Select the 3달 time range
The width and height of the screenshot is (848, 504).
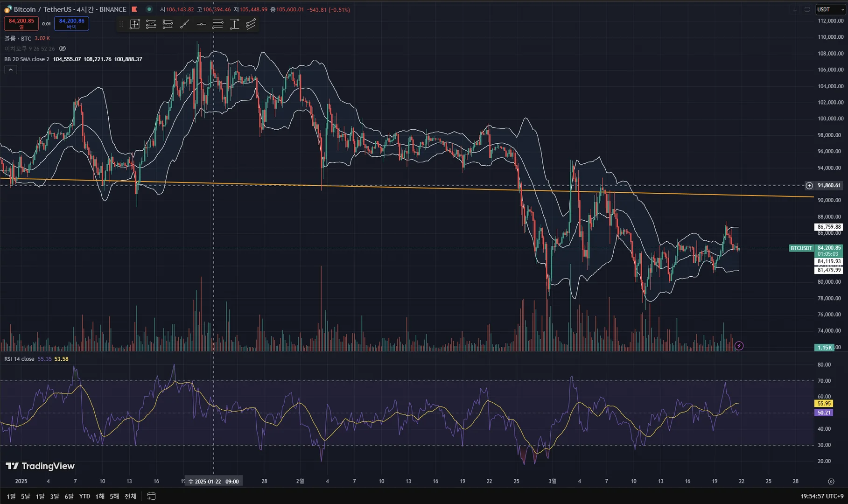click(55, 496)
